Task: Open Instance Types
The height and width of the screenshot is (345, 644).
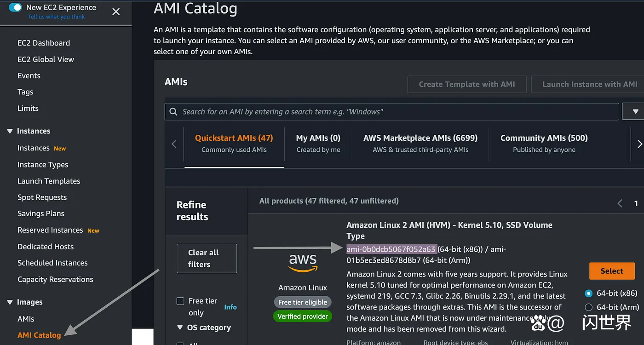Action: (43, 165)
